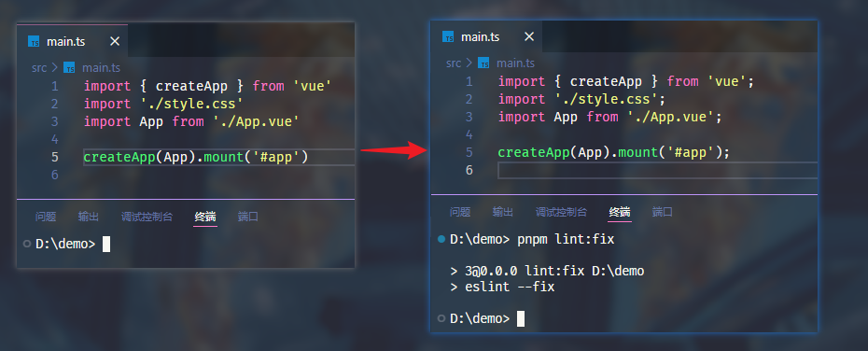
Task: Open the 终端 tab in right window
Action: (620, 212)
